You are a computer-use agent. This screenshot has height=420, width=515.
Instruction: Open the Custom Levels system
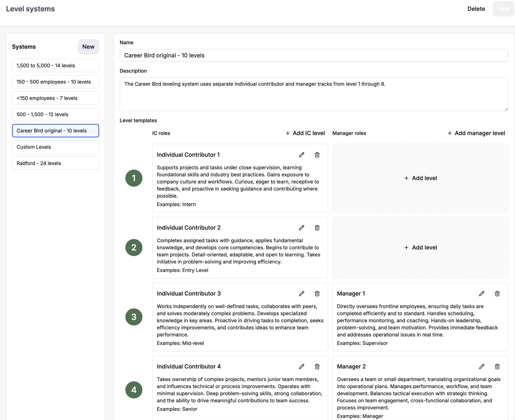pos(55,147)
